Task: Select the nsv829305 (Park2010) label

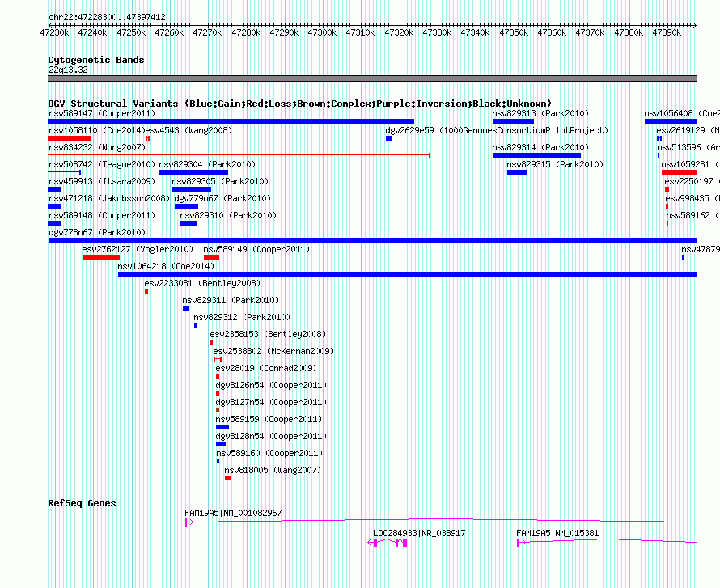Action: pyautogui.click(x=220, y=181)
